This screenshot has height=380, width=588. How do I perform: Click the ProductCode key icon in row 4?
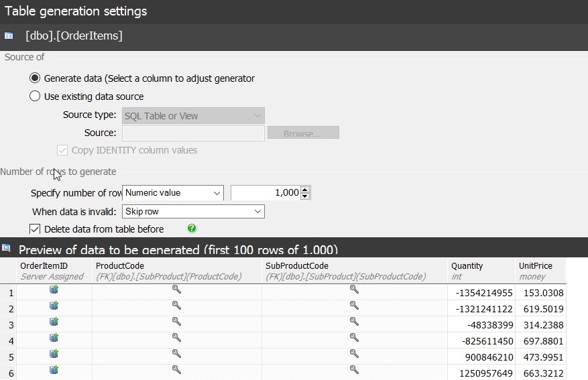(176, 337)
